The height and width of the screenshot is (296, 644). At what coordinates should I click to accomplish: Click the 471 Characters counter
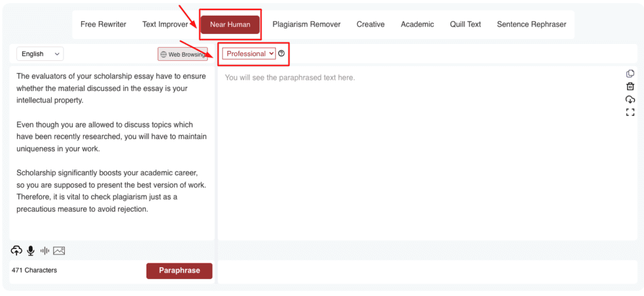point(35,270)
